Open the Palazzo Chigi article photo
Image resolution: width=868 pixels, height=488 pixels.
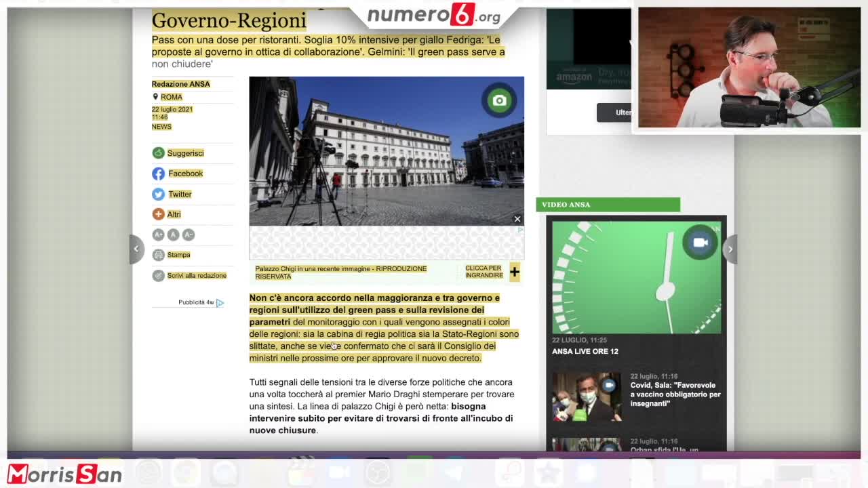point(387,151)
